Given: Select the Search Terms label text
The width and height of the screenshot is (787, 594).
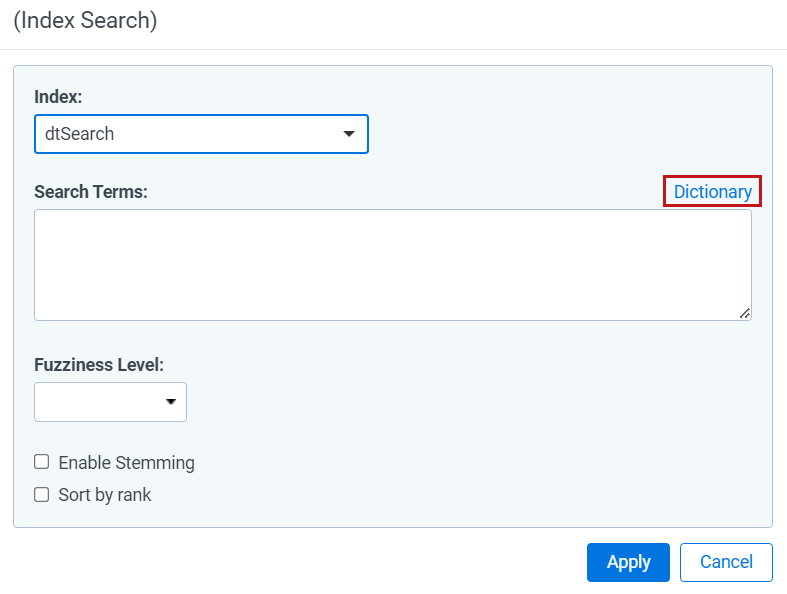Looking at the screenshot, I should click(x=91, y=192).
